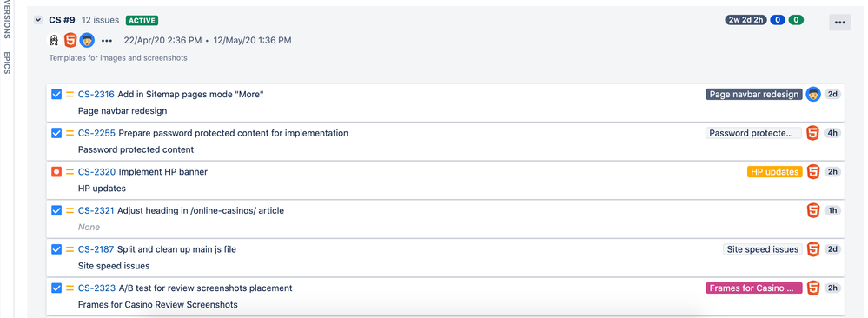
Task: Click HTML5 assignee icon on CS-2255
Action: pyautogui.click(x=812, y=133)
